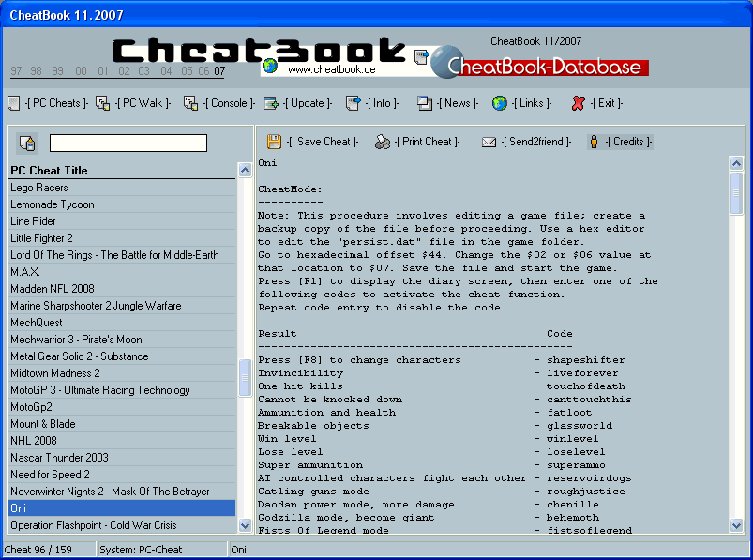Screen dimensions: 753x560
Task: Click the Save Cheat button text
Action: pos(323,142)
